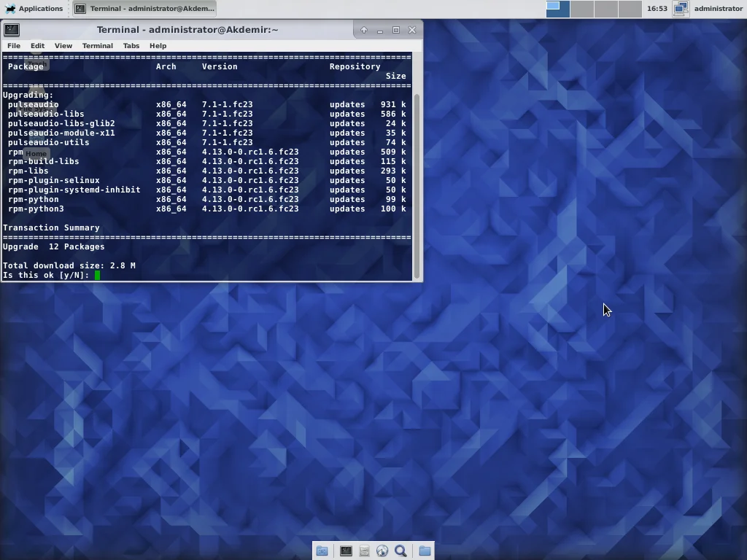Click the terminal icon in the window title bar
This screenshot has width=747, height=560.
click(12, 30)
